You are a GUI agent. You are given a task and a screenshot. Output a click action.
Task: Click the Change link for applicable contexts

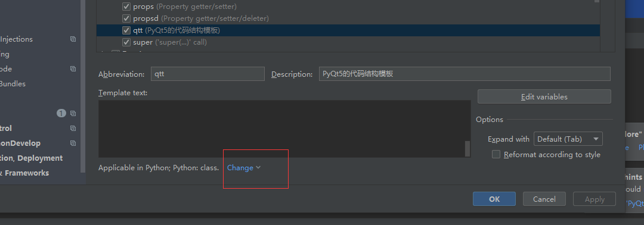click(x=240, y=168)
